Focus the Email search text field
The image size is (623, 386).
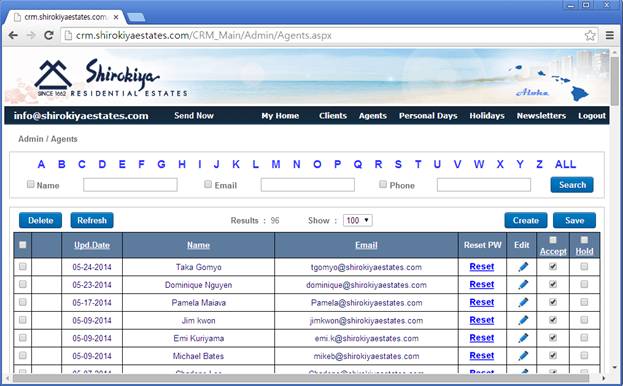point(308,185)
